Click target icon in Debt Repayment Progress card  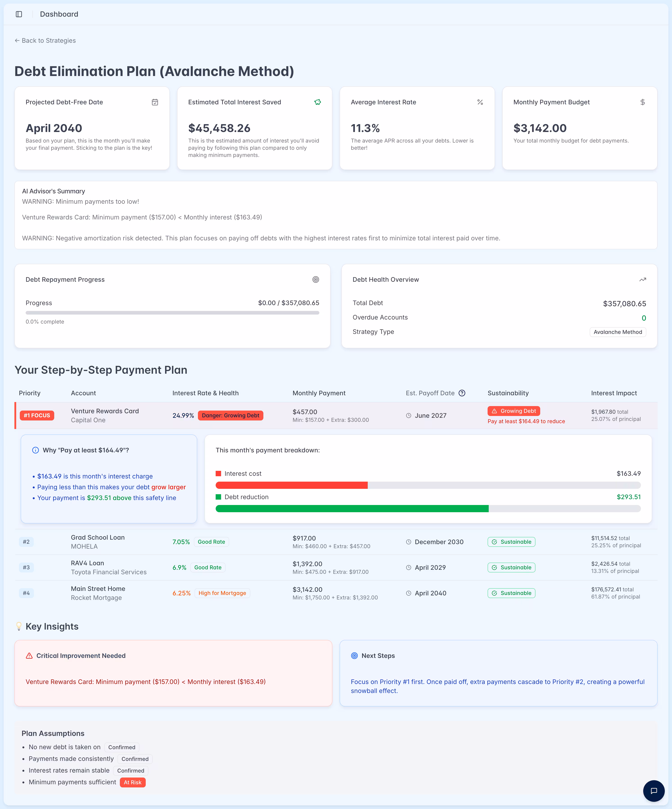(316, 280)
